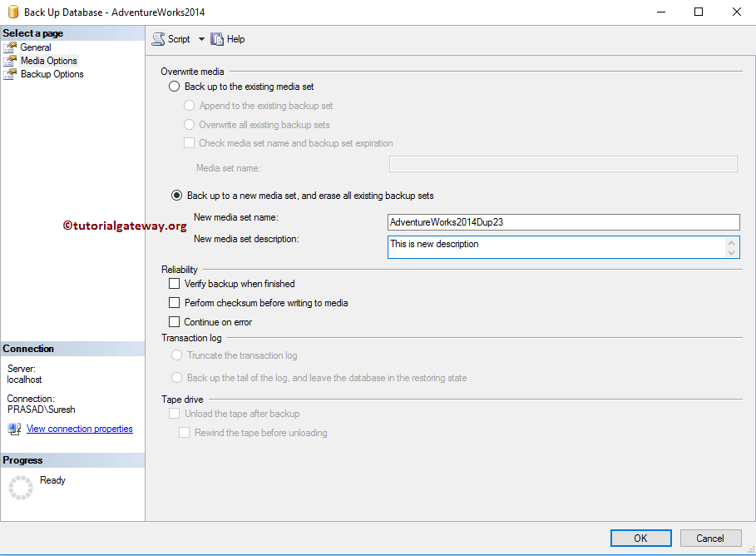Viewport: 756px width, 556px height.
Task: Click the dialog resize grip corner
Action: [751, 549]
